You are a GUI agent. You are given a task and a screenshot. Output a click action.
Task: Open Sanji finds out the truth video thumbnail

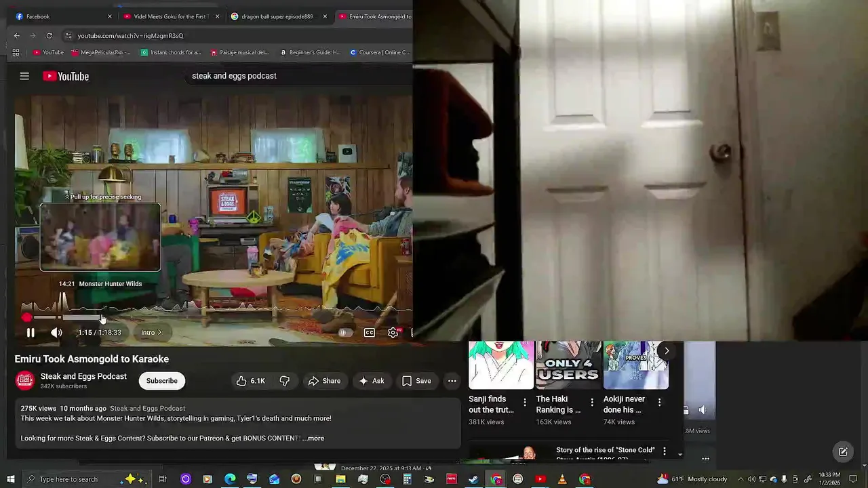501,365
